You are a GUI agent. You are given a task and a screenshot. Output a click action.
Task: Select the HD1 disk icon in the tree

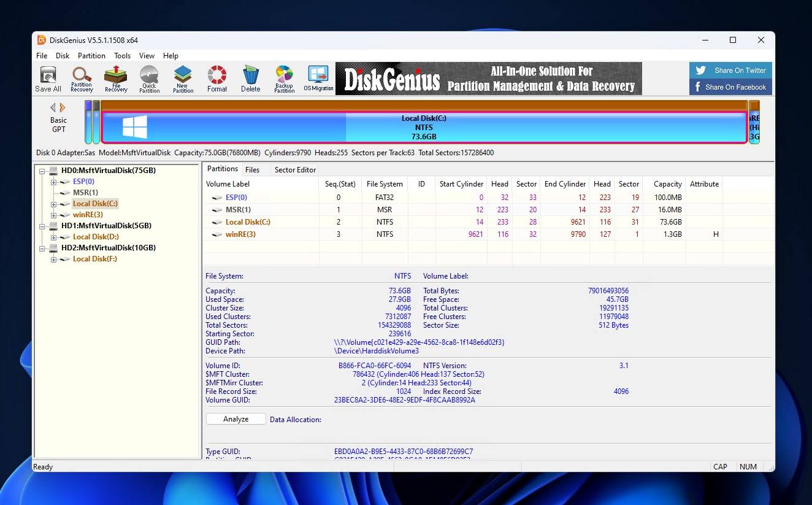tap(53, 226)
